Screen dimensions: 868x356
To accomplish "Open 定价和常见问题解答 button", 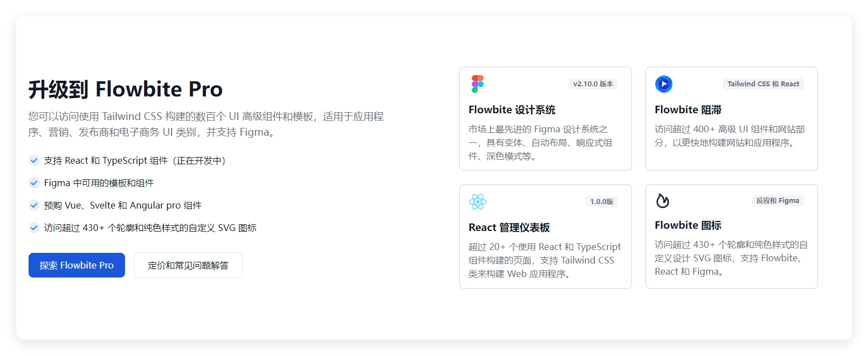I will (188, 265).
